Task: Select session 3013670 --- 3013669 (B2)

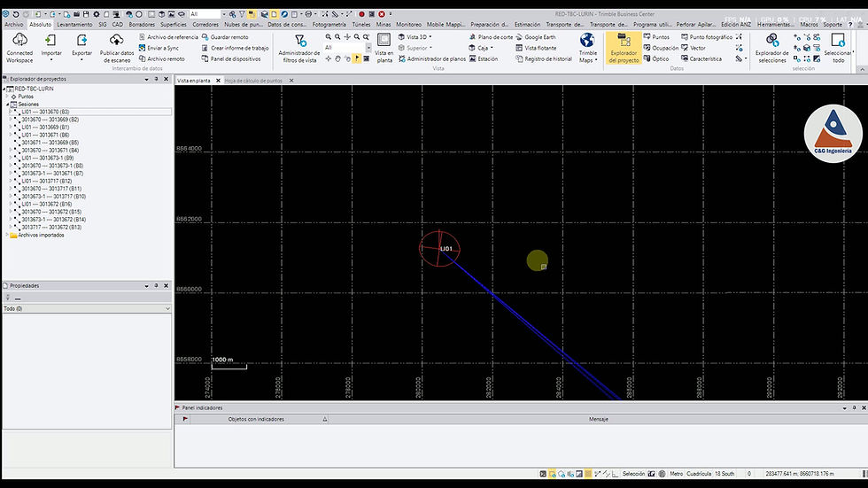Action: click(x=50, y=120)
